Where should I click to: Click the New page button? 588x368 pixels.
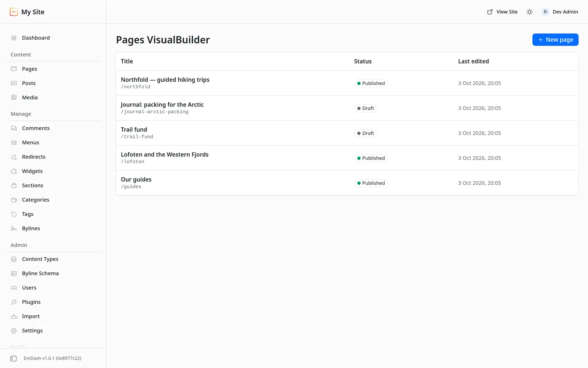click(x=555, y=40)
